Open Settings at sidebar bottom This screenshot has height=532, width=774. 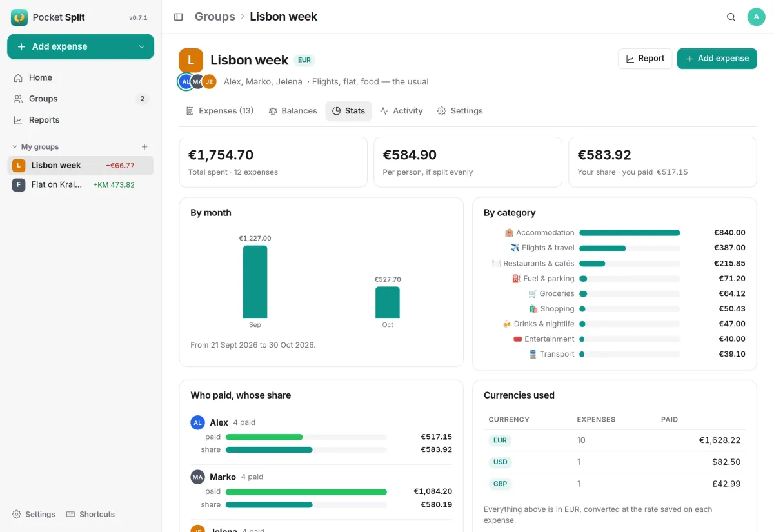pos(34,514)
